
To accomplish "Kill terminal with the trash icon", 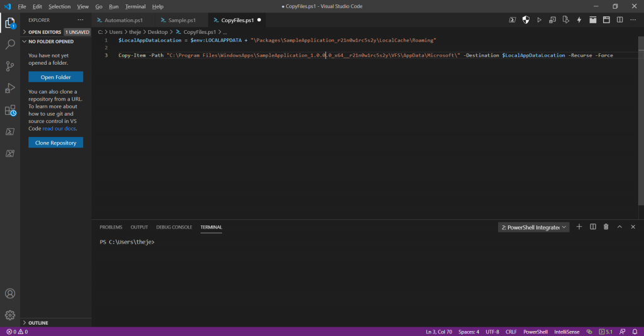I will click(x=606, y=227).
